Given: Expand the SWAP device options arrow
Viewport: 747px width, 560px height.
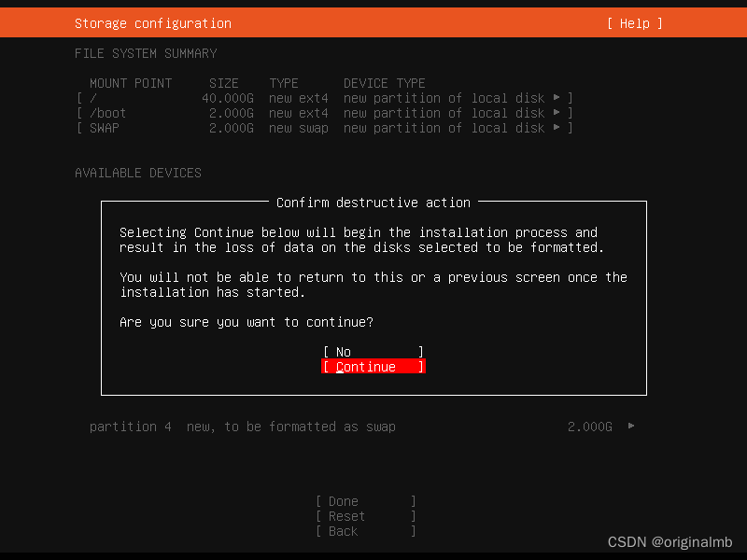Looking at the screenshot, I should [557, 128].
